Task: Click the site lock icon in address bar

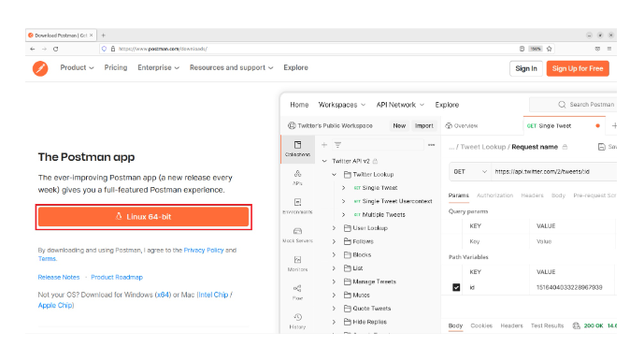Action: coord(113,49)
